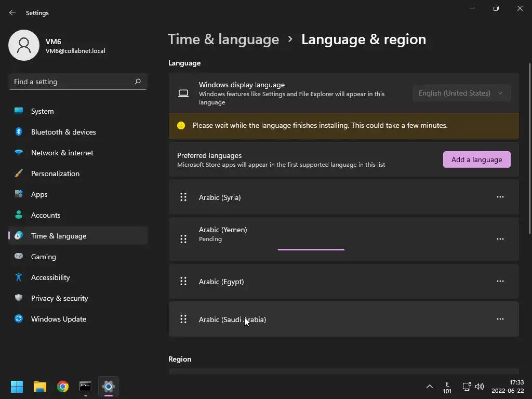Screen dimensions: 532x399
Task: Open Google Chrome from the taskbar
Action: 63,387
